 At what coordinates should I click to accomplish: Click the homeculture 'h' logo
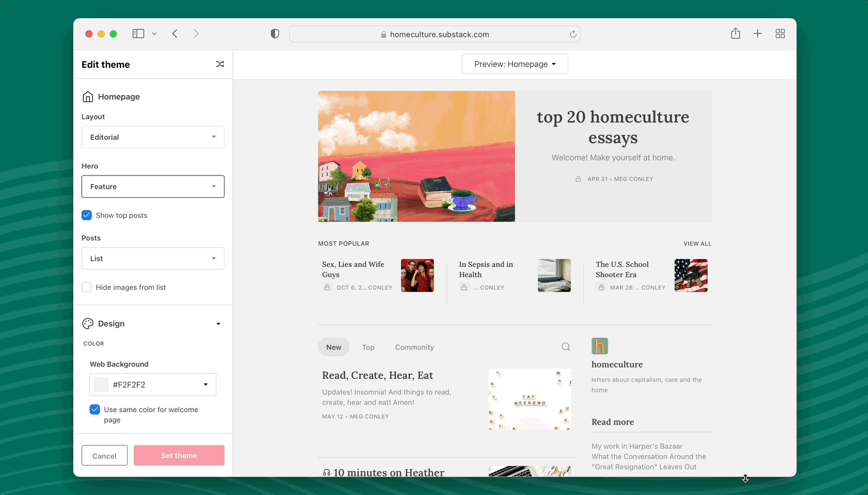pos(599,346)
